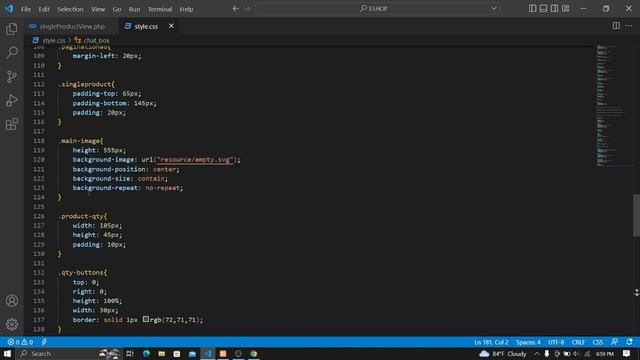Go back with the left arrow
This screenshot has width=640, height=360.
tap(236, 9)
